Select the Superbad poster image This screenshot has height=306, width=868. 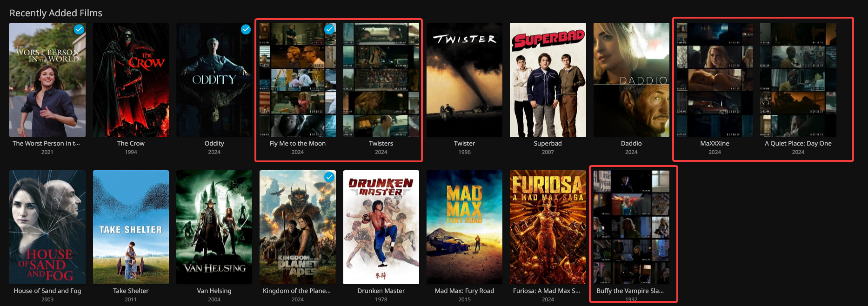[x=548, y=80]
